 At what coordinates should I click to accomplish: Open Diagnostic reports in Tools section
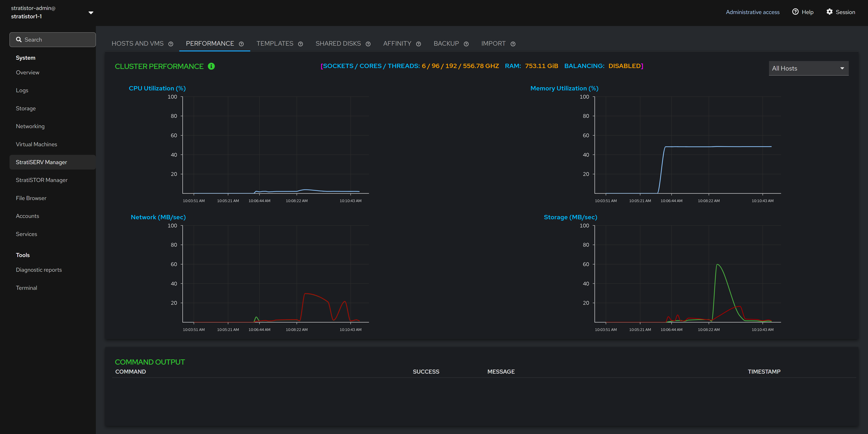(x=39, y=270)
